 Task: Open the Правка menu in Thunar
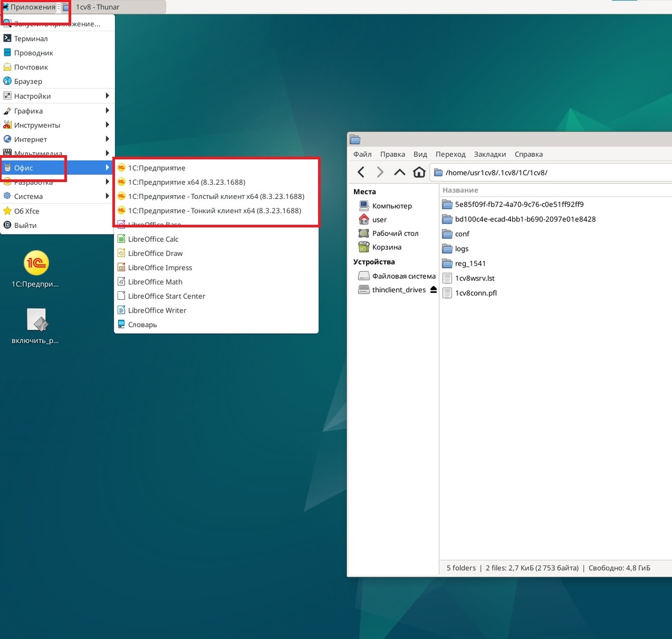click(x=393, y=154)
